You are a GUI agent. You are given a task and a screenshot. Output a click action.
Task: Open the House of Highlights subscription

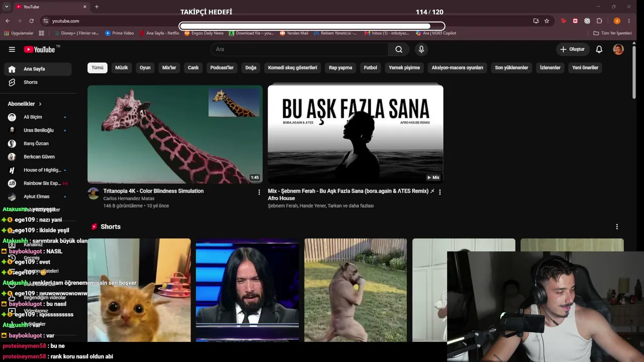[38, 170]
